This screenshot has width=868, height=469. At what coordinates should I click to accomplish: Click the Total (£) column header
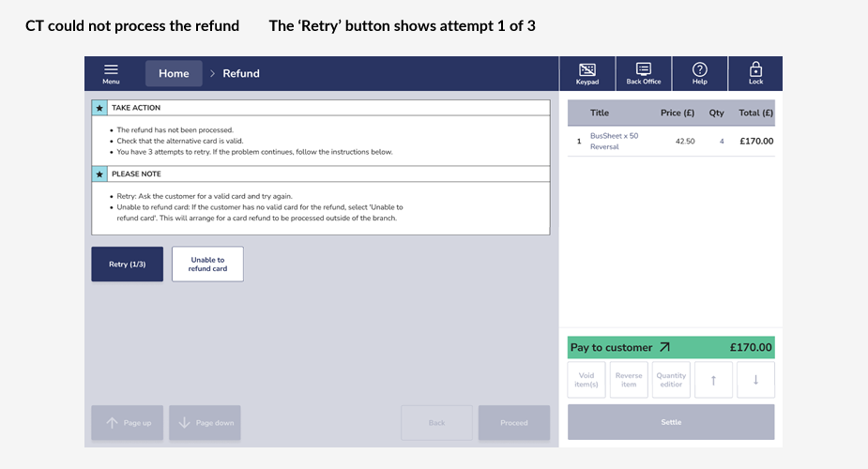pyautogui.click(x=755, y=113)
